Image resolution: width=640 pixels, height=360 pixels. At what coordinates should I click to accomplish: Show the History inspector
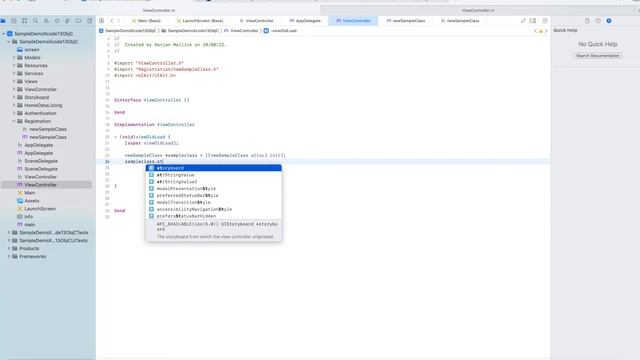598,20
